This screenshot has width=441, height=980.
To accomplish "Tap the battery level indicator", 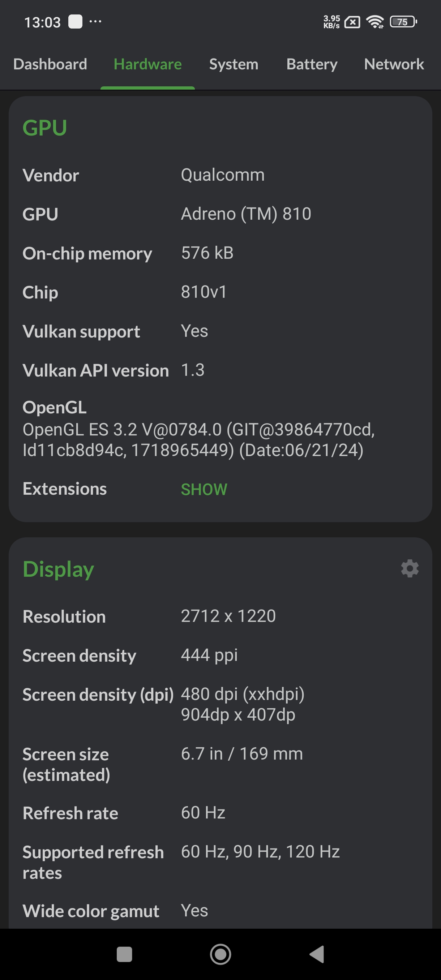I will [x=403, y=22].
